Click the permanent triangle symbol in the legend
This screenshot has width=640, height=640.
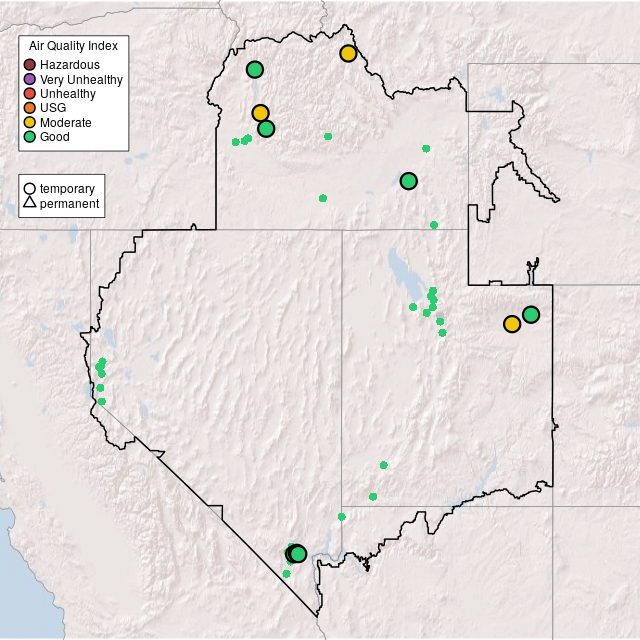[x=30, y=204]
